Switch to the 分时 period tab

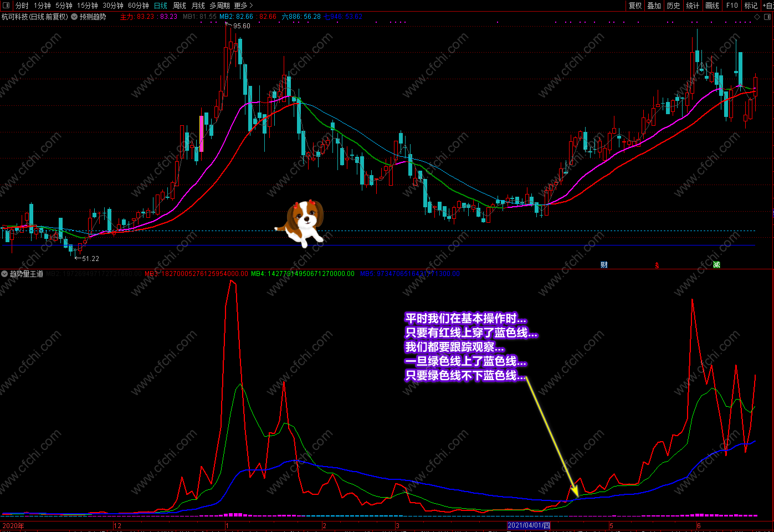click(x=22, y=6)
